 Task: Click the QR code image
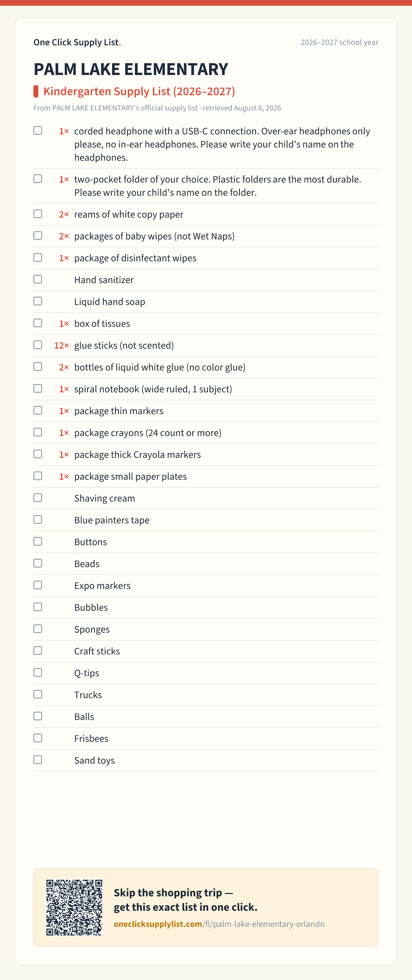point(74,907)
